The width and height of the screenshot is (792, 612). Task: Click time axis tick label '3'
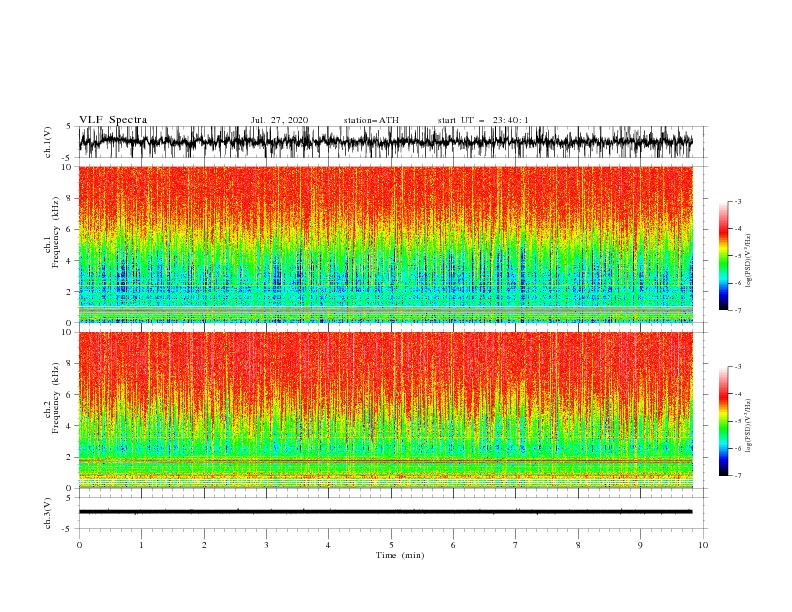[266, 545]
